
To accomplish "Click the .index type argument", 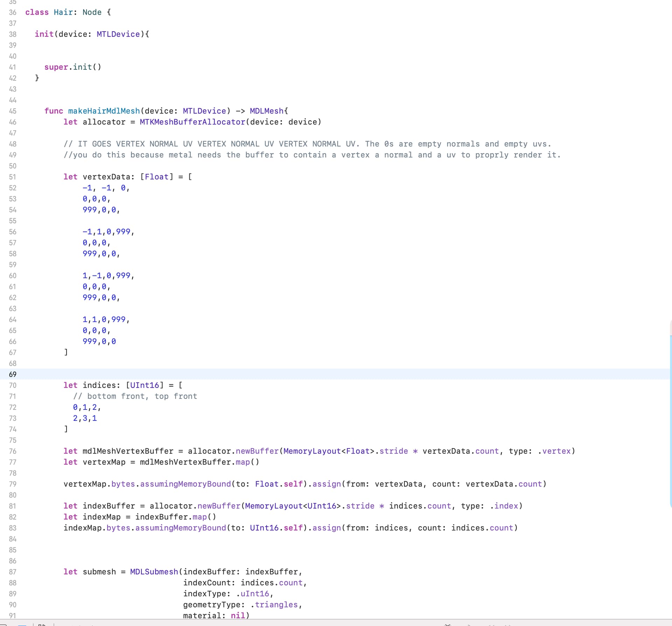I will click(504, 506).
